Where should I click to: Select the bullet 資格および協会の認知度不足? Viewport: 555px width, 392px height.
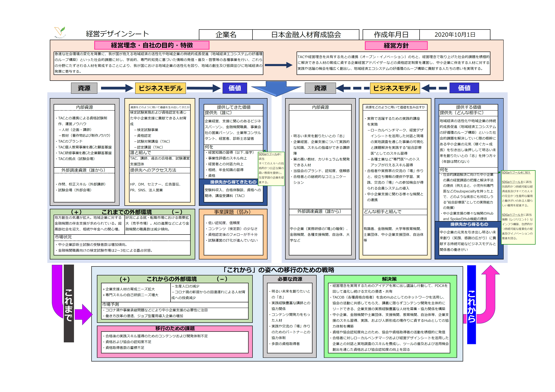click(127, 342)
